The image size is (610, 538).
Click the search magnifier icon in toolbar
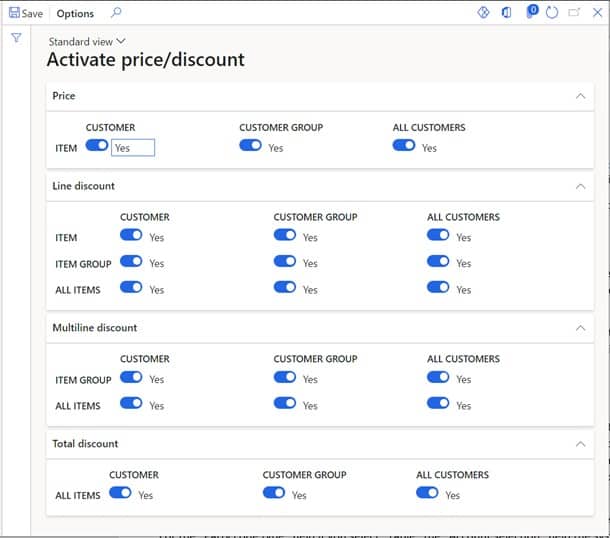tap(116, 13)
